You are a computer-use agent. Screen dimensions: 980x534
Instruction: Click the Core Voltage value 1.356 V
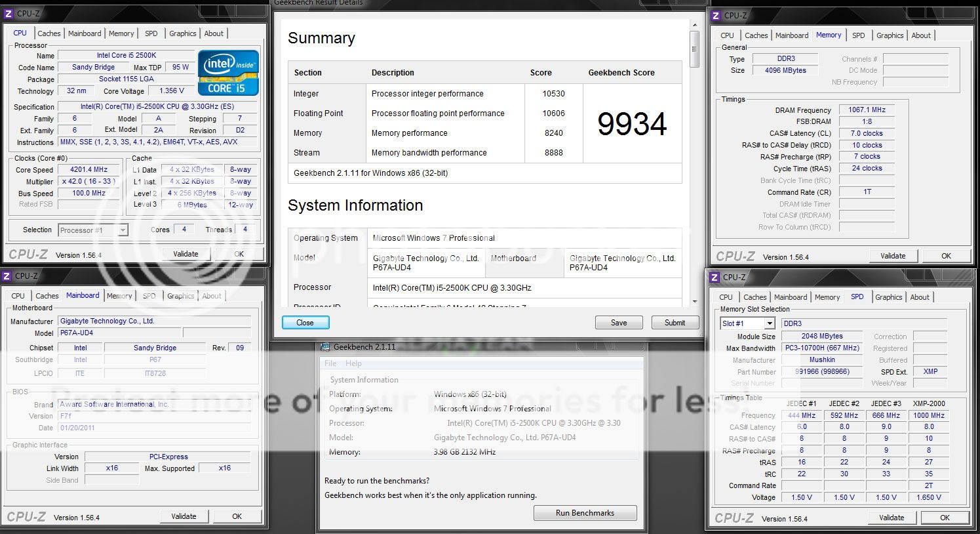pos(172,91)
